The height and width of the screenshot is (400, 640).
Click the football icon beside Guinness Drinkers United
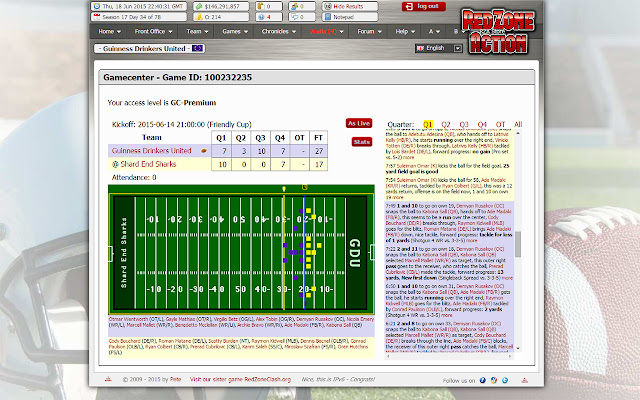click(x=204, y=151)
